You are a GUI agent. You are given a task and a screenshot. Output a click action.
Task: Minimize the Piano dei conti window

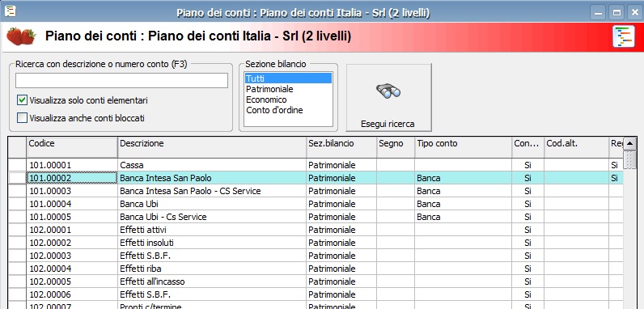[599, 12]
